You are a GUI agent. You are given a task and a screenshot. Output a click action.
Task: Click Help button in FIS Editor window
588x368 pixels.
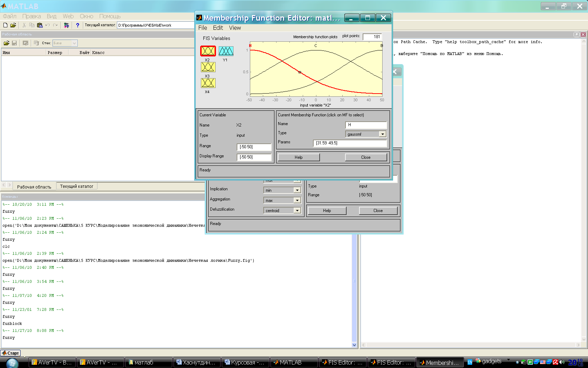pyautogui.click(x=327, y=211)
